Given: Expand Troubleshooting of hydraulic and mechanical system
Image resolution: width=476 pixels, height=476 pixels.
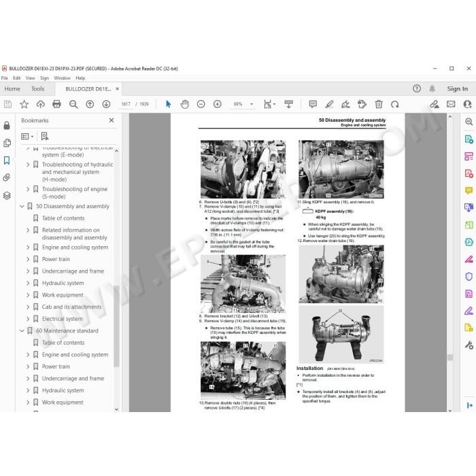Looking at the screenshot, I should pyautogui.click(x=28, y=165).
